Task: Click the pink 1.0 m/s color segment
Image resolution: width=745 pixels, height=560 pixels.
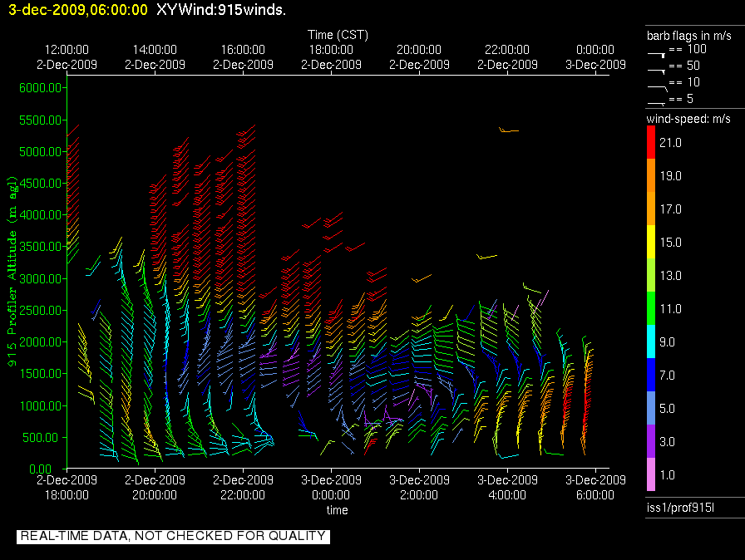Action: click(x=651, y=474)
